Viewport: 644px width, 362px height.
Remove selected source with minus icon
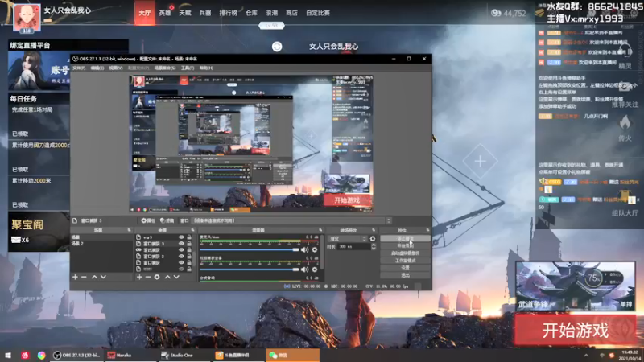tap(148, 277)
